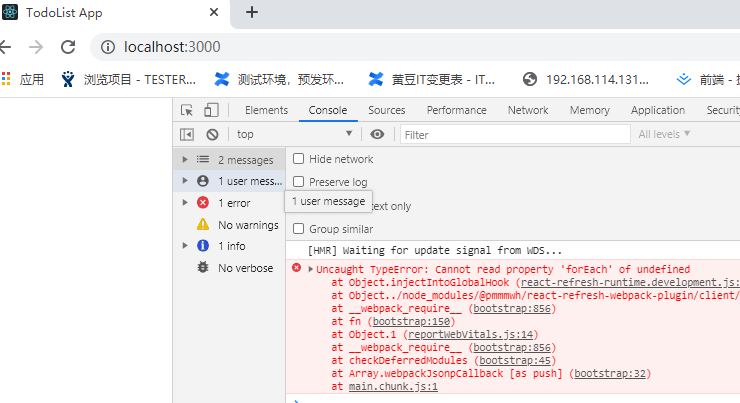The width and height of the screenshot is (740, 403).
Task: Click the red error icon beside TypeError
Action: [x=296, y=268]
